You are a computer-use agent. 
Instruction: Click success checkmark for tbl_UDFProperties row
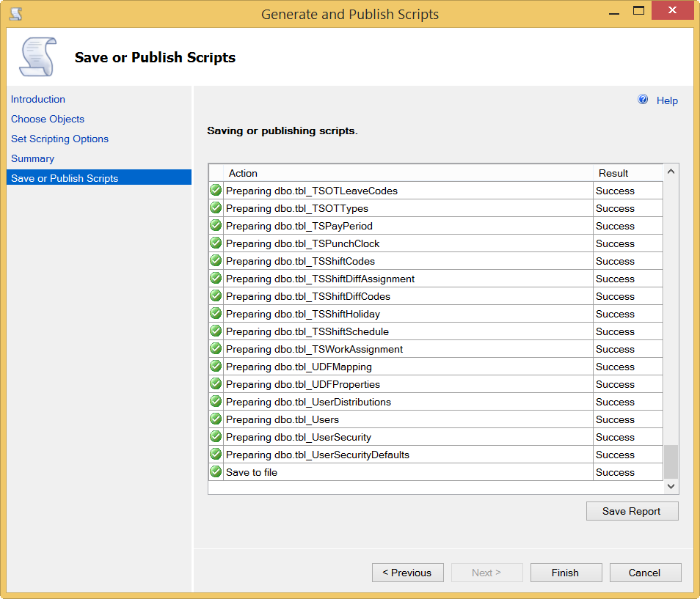[x=216, y=384]
